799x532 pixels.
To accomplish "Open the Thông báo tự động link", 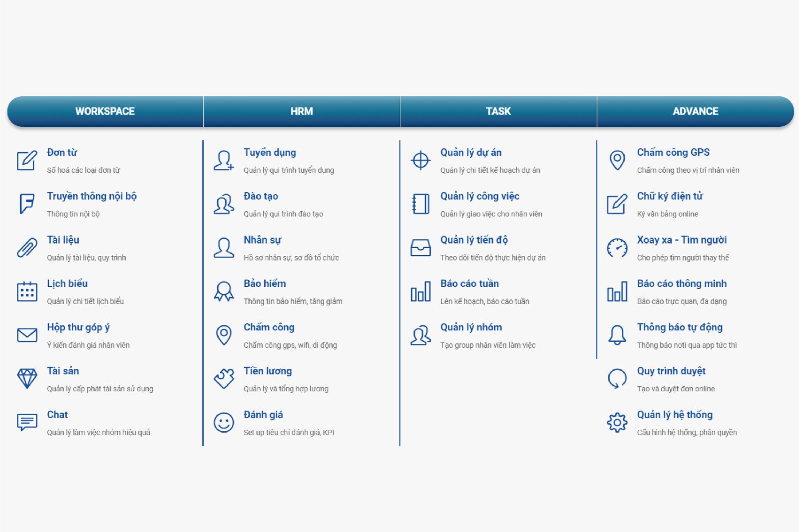I will pyautogui.click(x=680, y=327).
